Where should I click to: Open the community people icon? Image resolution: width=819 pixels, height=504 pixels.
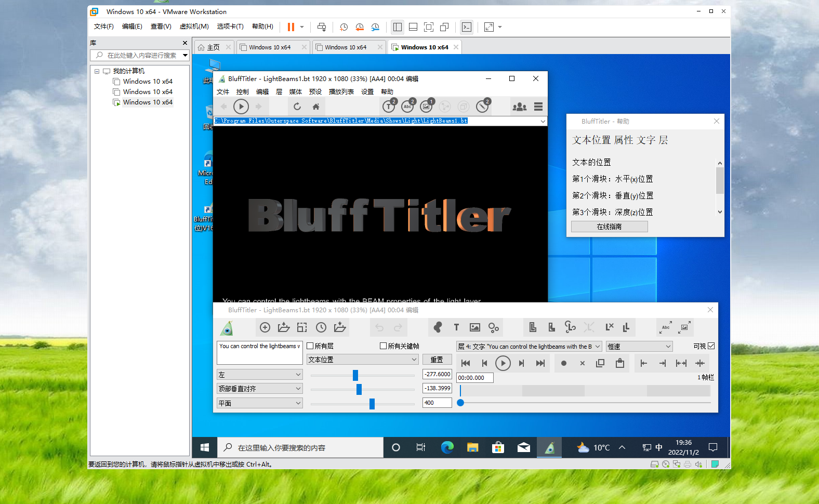coord(519,107)
